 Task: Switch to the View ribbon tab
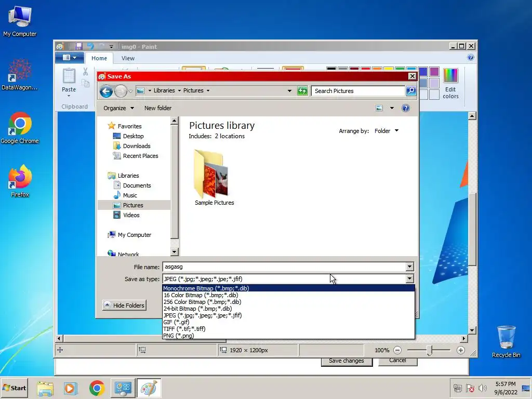[x=128, y=58]
